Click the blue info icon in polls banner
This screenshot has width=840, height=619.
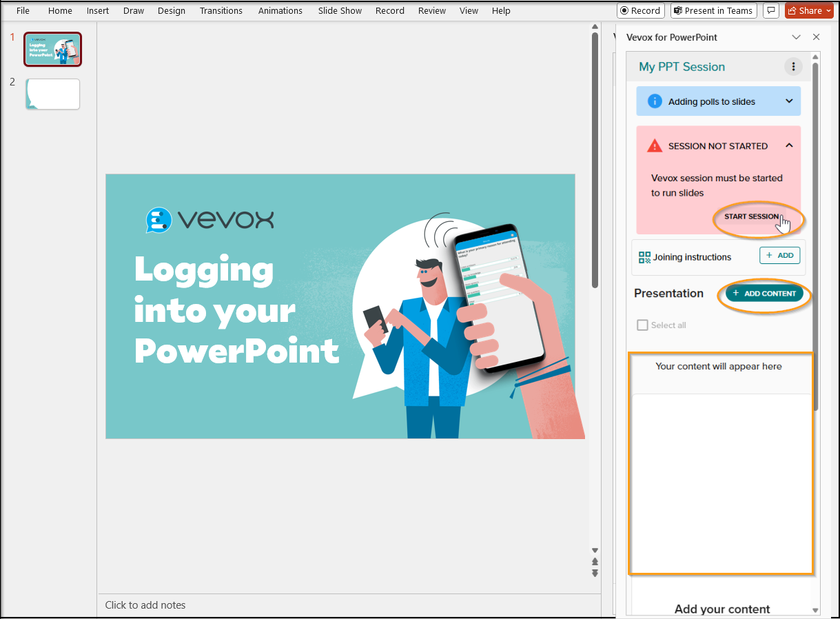(x=655, y=101)
